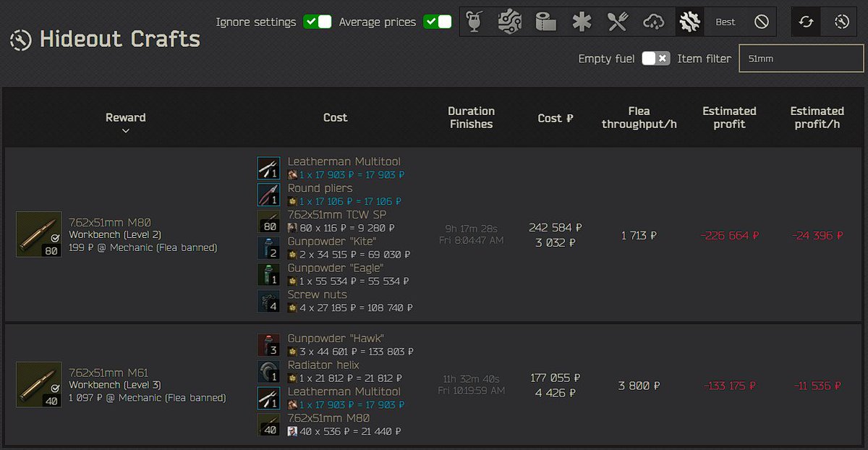Click the Gunpowder "Eagle" item icon
This screenshot has width=868, height=450.
tap(268, 274)
